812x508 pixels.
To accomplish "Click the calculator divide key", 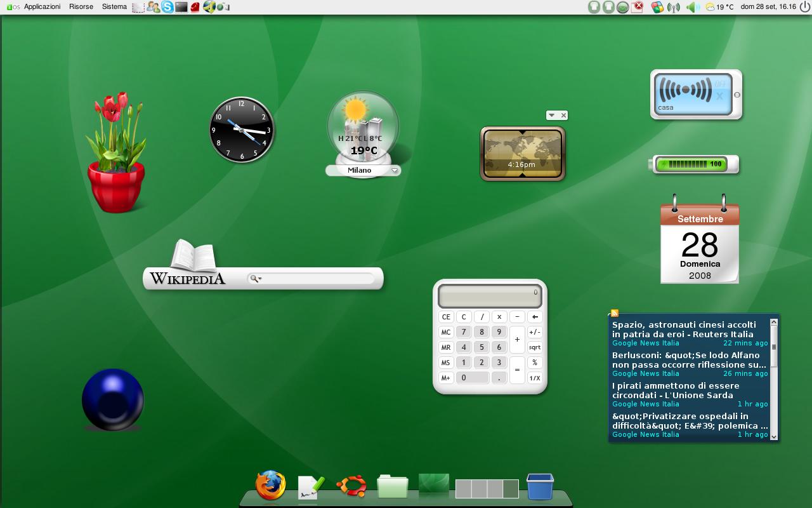I will 482,316.
